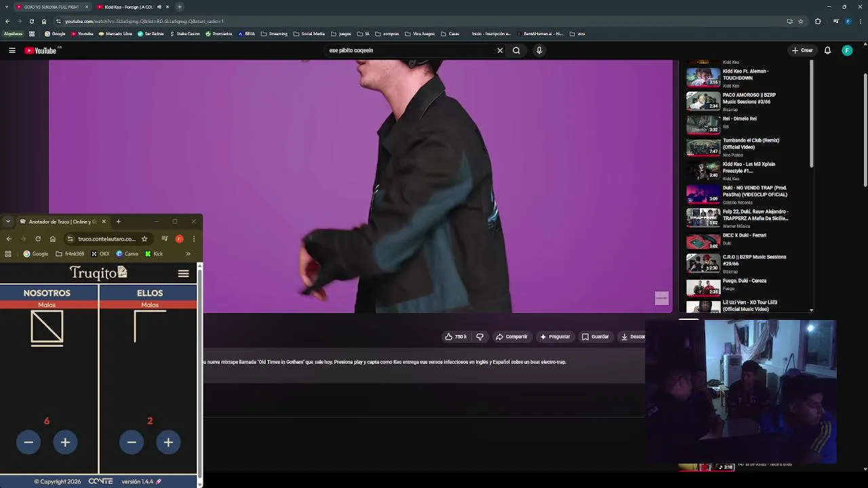Image resolution: width=868 pixels, height=488 pixels.
Task: Open a new tab in Truco window
Action: click(x=118, y=222)
